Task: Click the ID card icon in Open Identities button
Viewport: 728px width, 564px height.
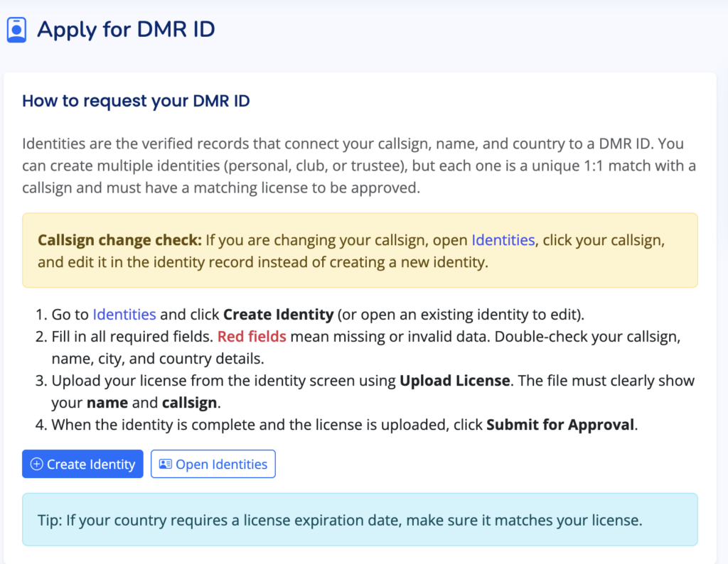Action: [166, 465]
